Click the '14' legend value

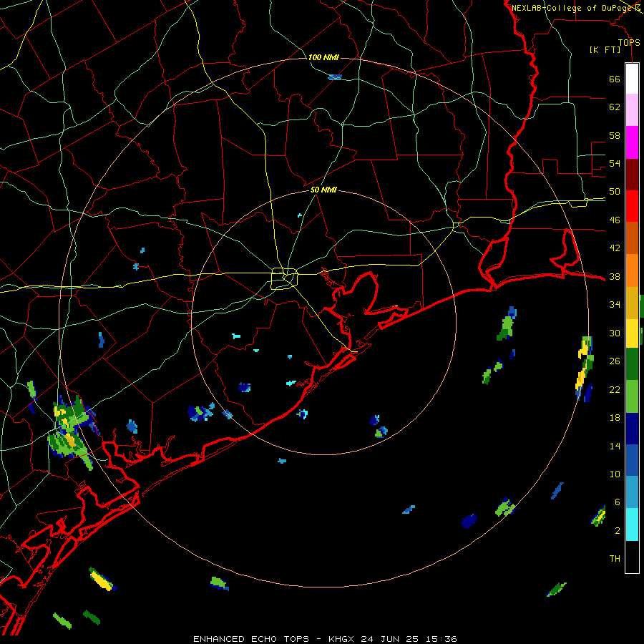615,446
